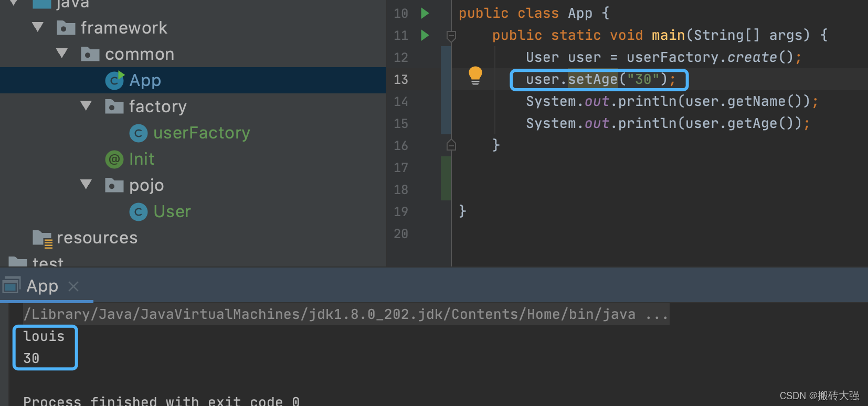Click the 'louis' console output line
Image resolution: width=868 pixels, height=406 pixels.
[x=44, y=336]
